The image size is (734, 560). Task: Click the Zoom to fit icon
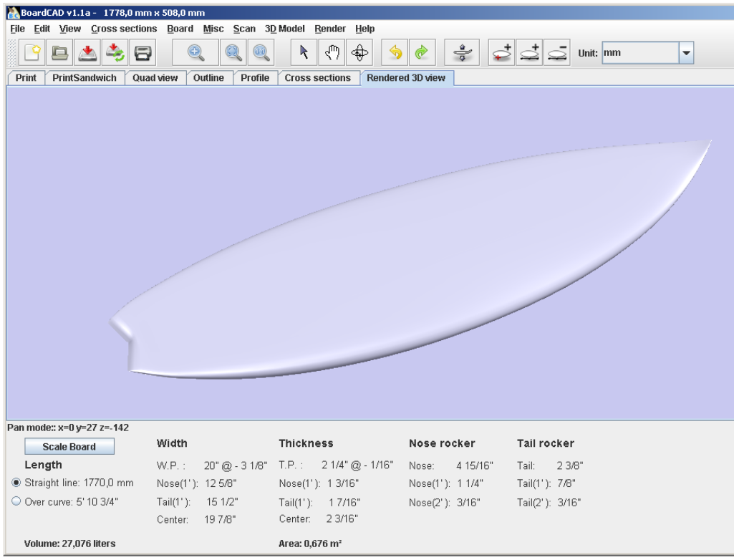coord(233,52)
